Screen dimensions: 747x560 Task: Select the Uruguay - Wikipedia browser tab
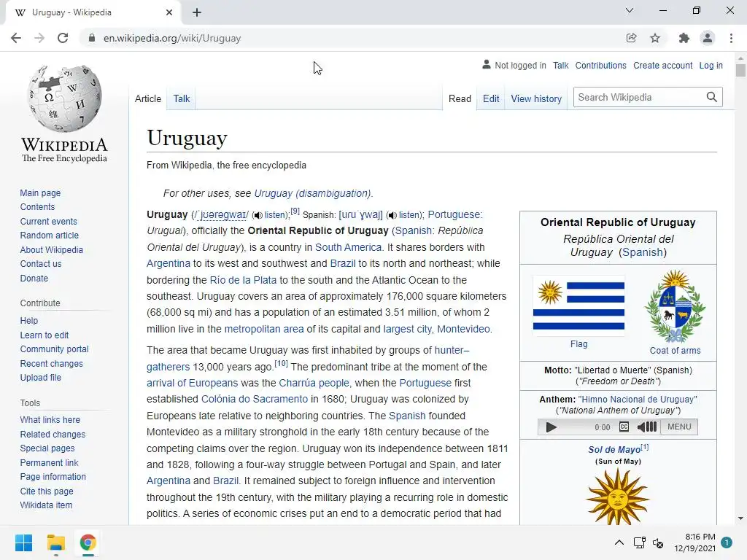point(93,12)
